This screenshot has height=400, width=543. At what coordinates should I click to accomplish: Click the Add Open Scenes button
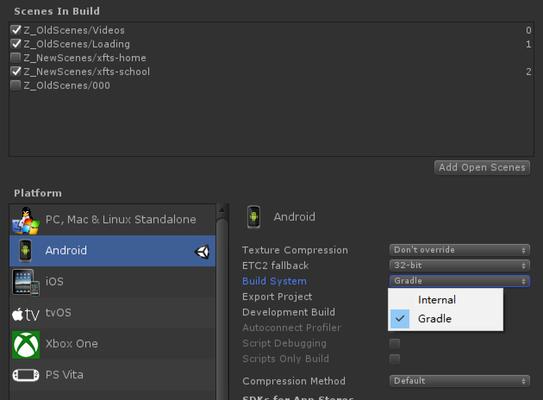[482, 168]
